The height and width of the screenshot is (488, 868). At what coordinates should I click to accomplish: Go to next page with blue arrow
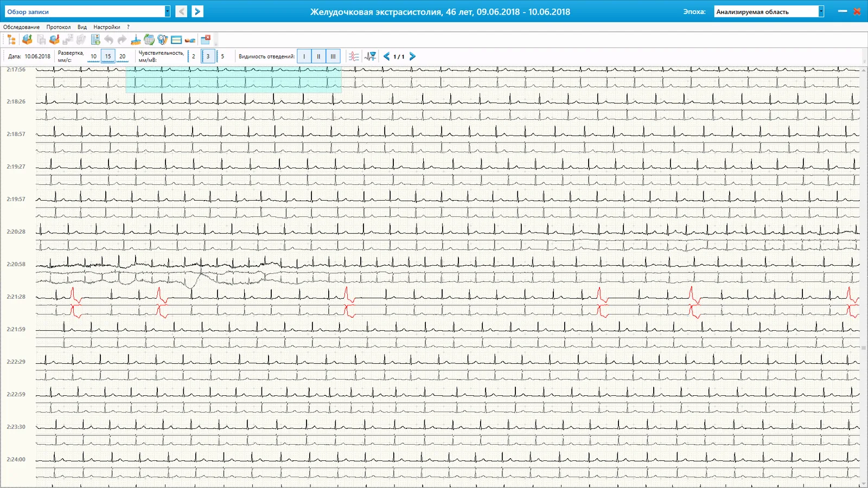[412, 56]
